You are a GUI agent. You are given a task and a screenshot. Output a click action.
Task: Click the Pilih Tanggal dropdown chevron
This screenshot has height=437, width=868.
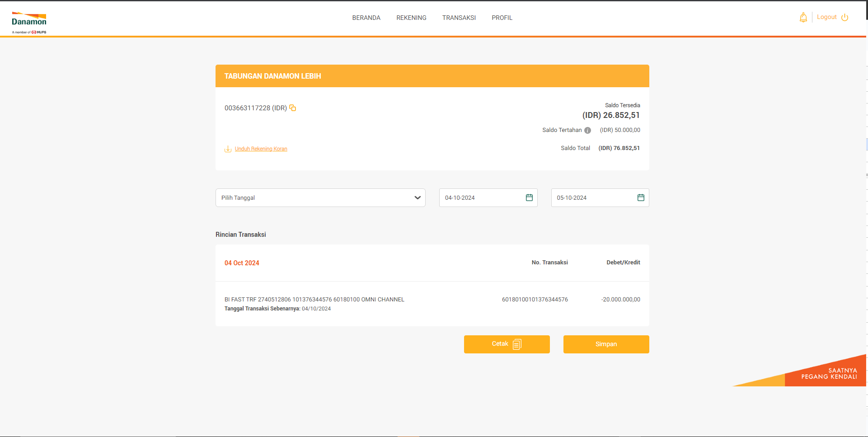418,197
